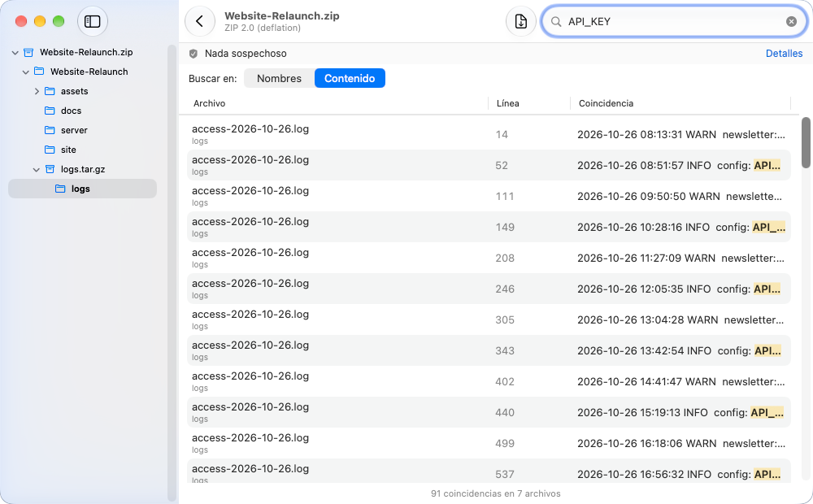The height and width of the screenshot is (504, 813).
Task: Click the logs.tar.gz archive icon
Action: (50, 169)
